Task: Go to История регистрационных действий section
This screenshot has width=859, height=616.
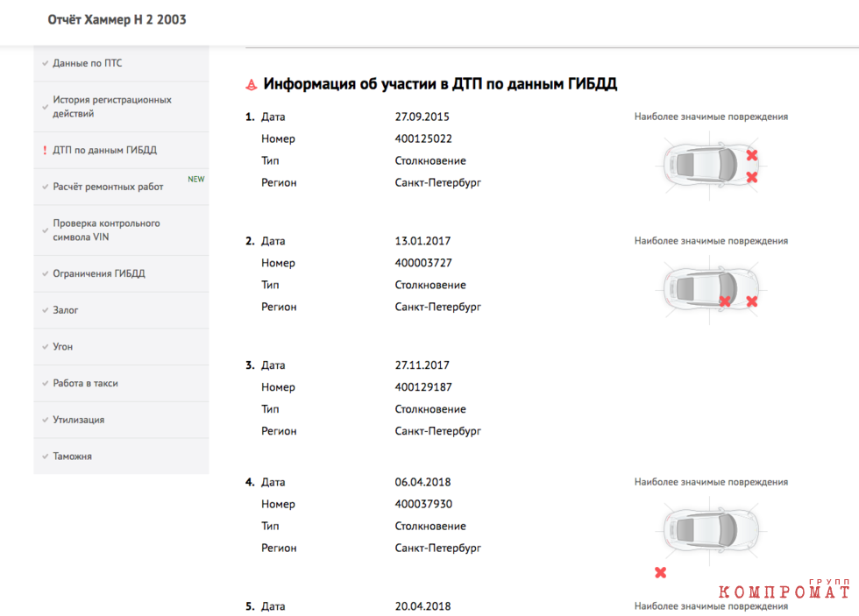Action: [x=121, y=107]
